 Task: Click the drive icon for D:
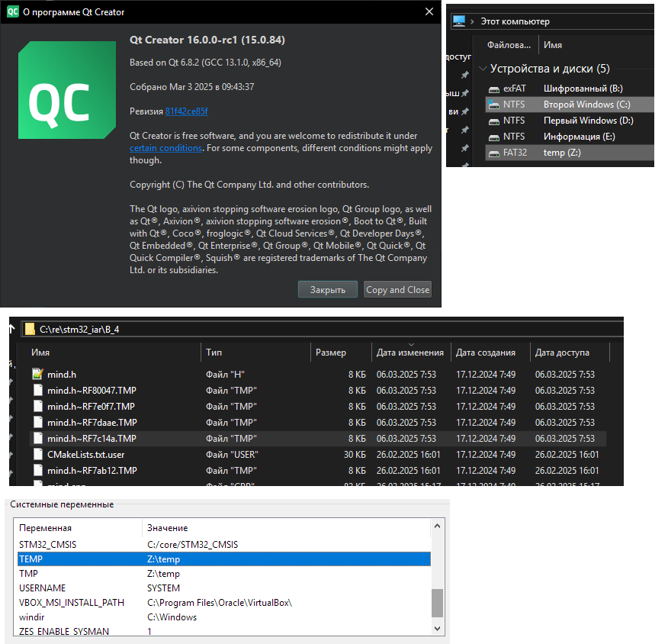(x=494, y=121)
